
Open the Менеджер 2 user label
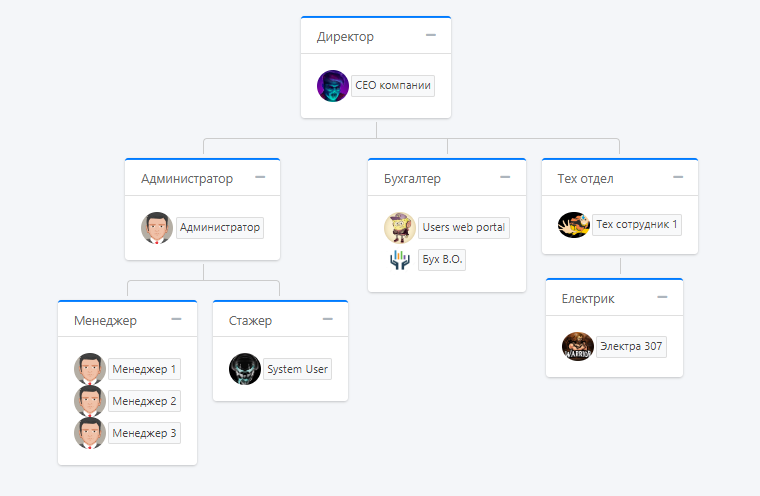click(x=144, y=401)
